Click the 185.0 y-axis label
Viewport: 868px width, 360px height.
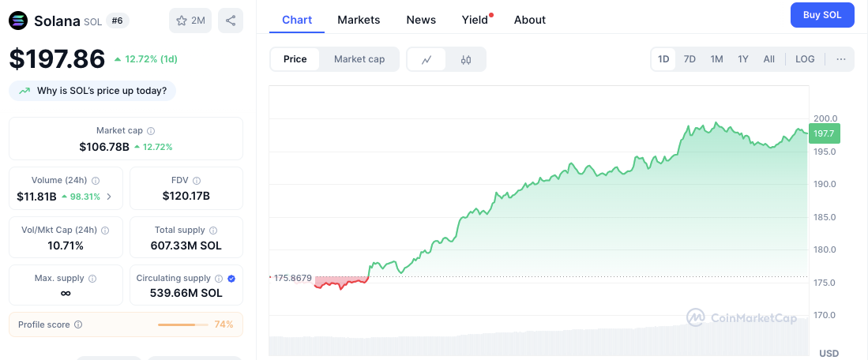point(825,217)
